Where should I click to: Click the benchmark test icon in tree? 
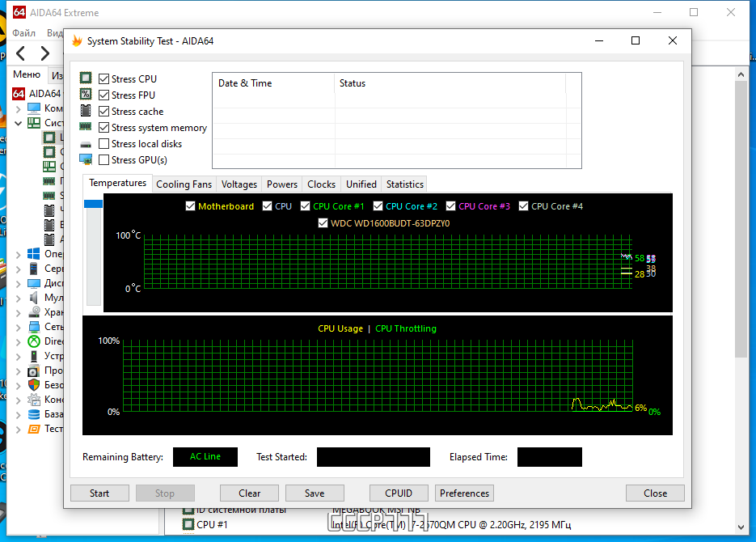34,429
